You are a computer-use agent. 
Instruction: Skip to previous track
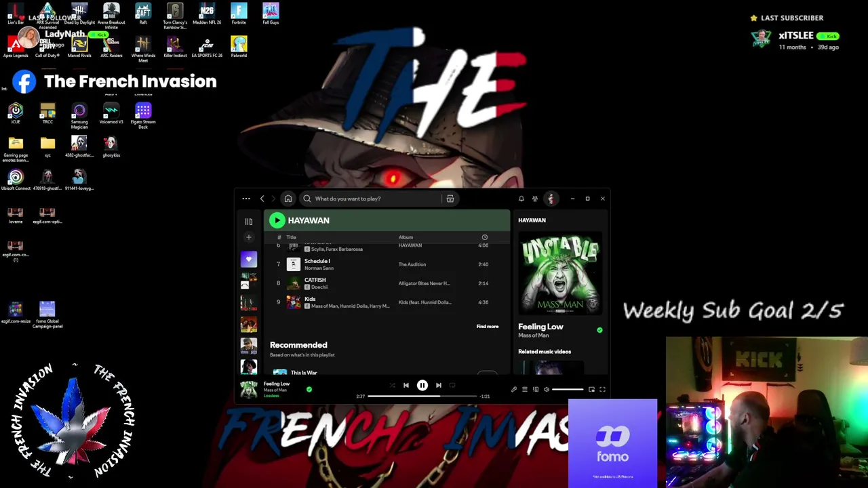point(406,385)
